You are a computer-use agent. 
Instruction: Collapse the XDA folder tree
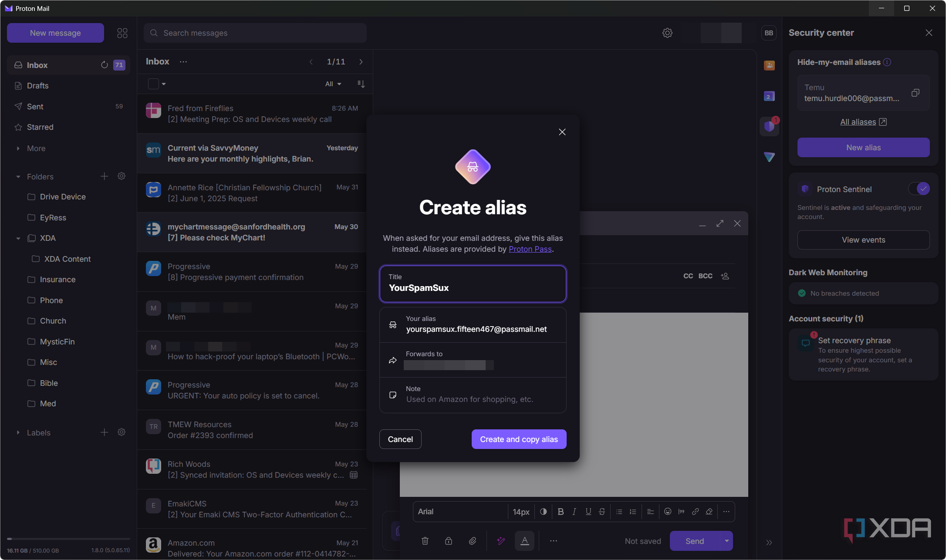[18, 238]
